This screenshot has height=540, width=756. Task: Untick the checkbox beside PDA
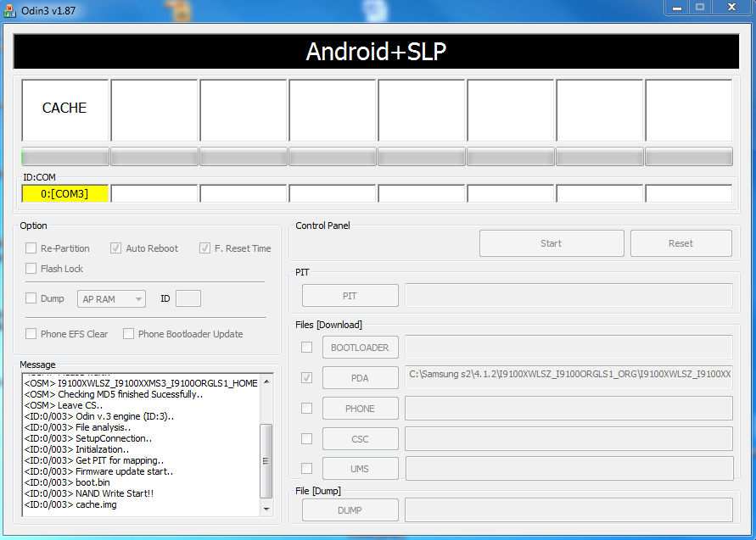click(x=306, y=378)
